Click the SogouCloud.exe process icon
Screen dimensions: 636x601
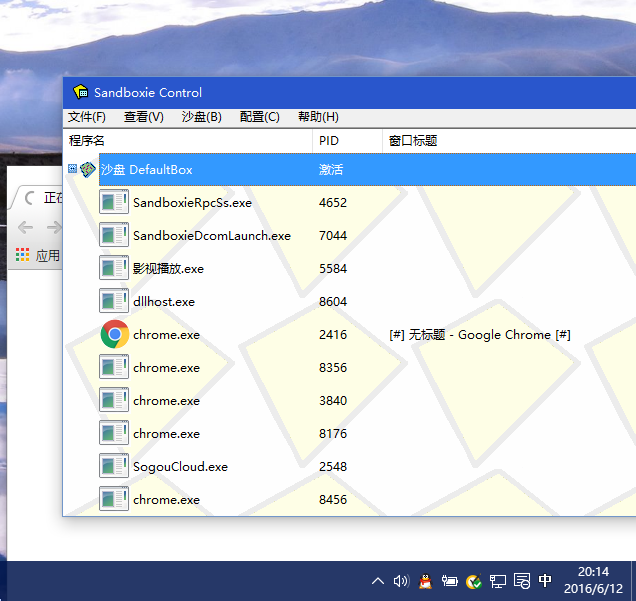(x=114, y=466)
